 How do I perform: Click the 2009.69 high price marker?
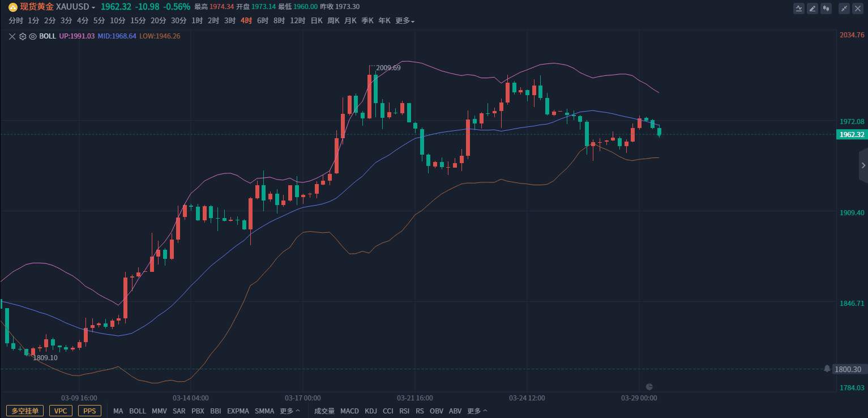point(388,68)
